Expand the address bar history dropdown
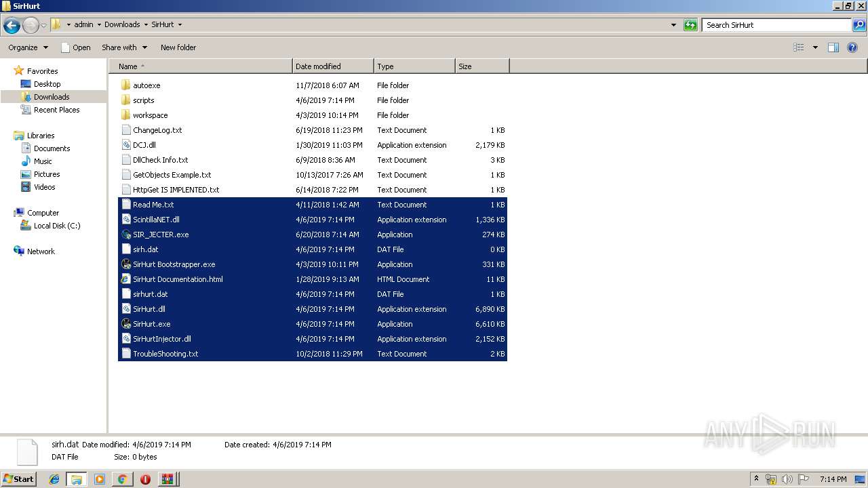868x488 pixels. tap(673, 25)
